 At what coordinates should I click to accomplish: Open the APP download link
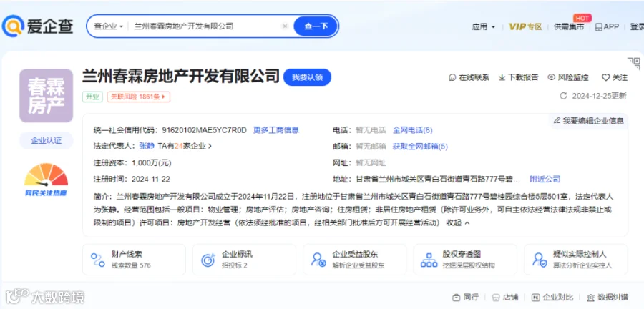[607, 27]
